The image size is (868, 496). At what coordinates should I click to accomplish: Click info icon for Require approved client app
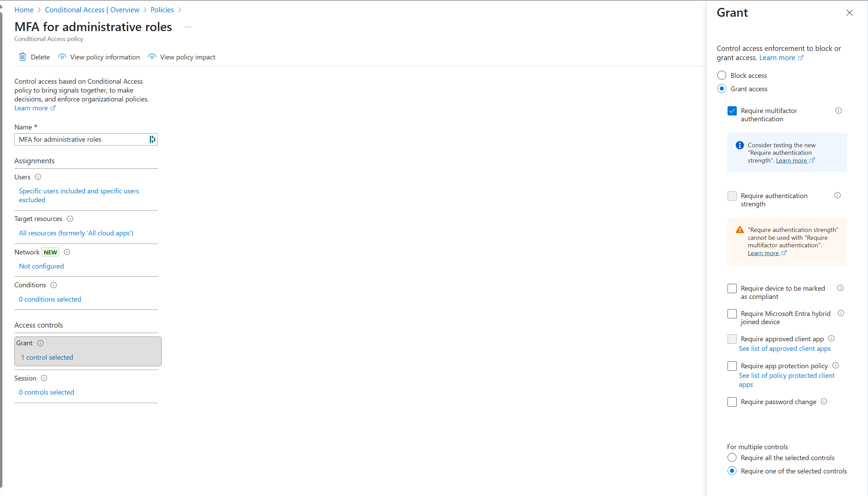coord(831,339)
